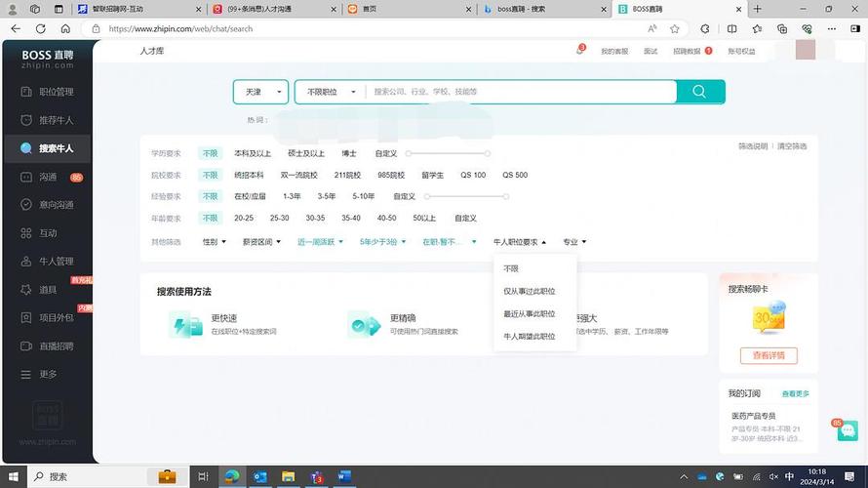Viewport: 868px width, 488px height.
Task: Expand the 薪资区间 salary filter
Action: click(261, 242)
